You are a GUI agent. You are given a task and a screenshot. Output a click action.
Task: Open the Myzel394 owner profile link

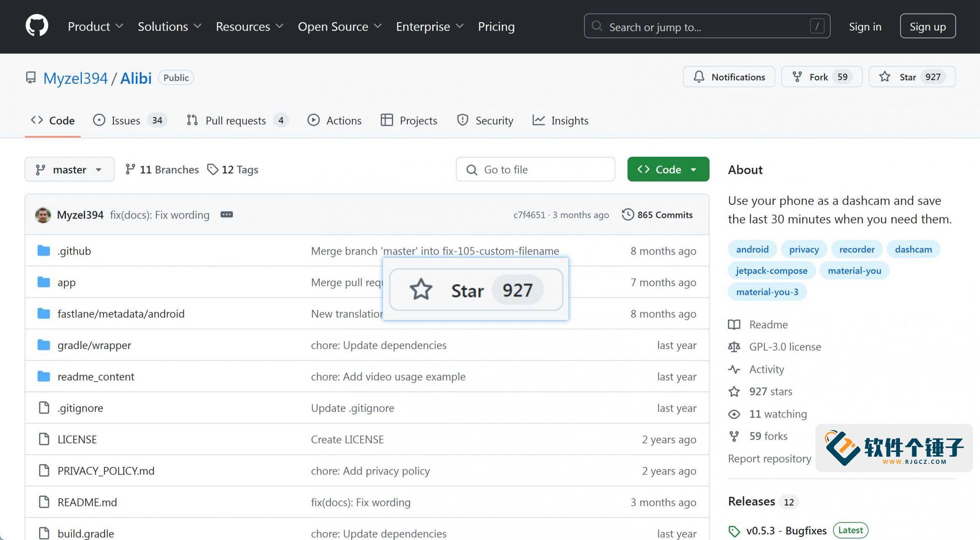[75, 78]
